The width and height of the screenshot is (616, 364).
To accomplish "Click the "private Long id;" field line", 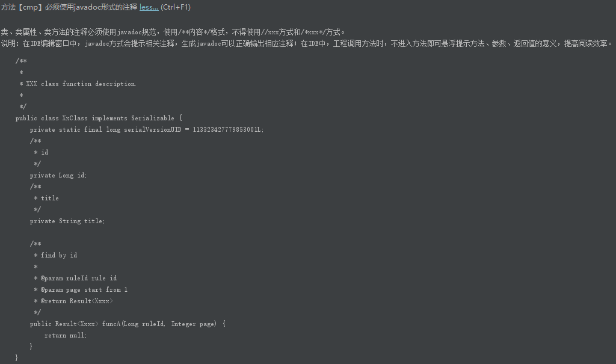I will point(58,175).
